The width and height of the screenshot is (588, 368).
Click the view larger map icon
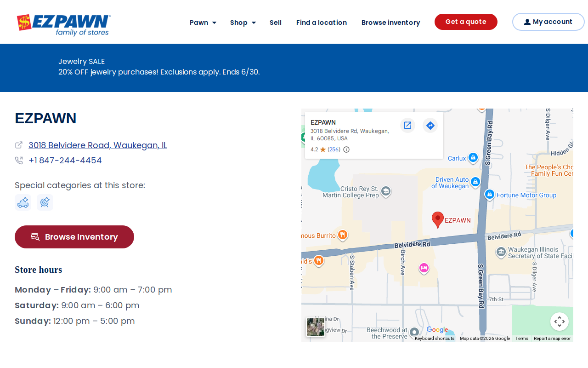pos(407,125)
